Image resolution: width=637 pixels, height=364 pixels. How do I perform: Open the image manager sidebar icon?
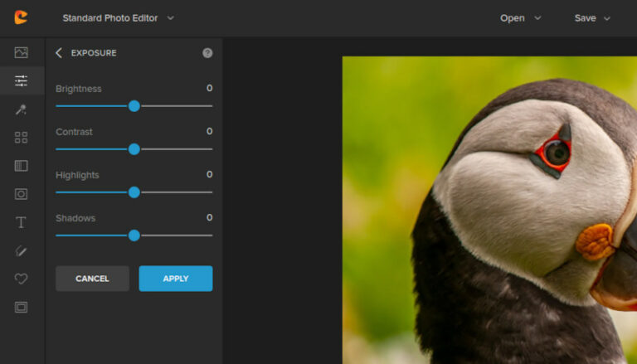click(x=21, y=52)
